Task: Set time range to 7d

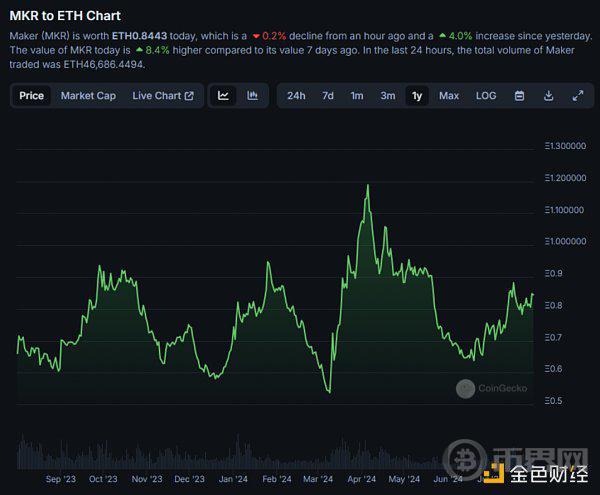Action: tap(327, 96)
